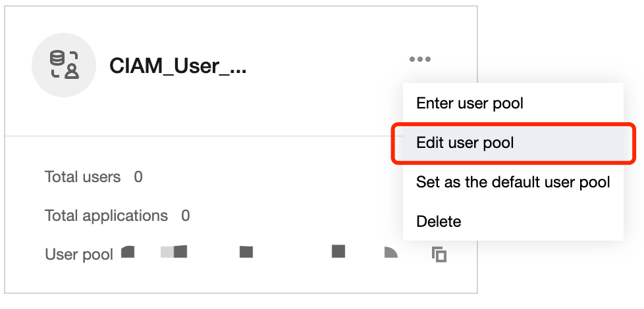
Task: Click the Total applications count of 0
Action: pos(186,216)
